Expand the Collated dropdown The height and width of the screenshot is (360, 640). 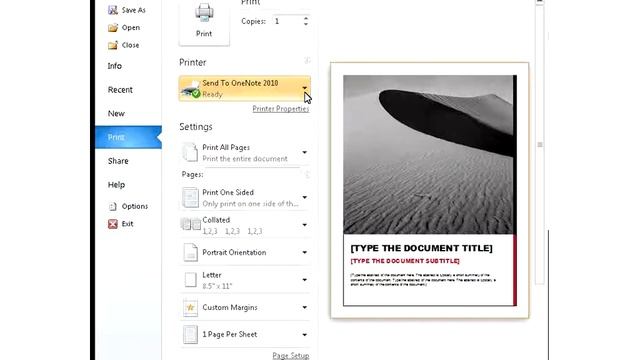pyautogui.click(x=304, y=225)
